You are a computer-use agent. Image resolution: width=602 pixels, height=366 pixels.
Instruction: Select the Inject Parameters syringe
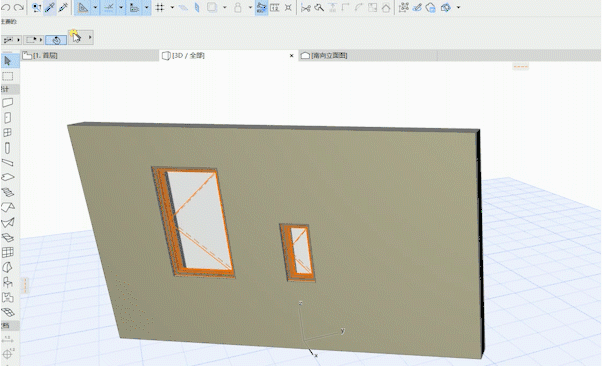[63, 7]
